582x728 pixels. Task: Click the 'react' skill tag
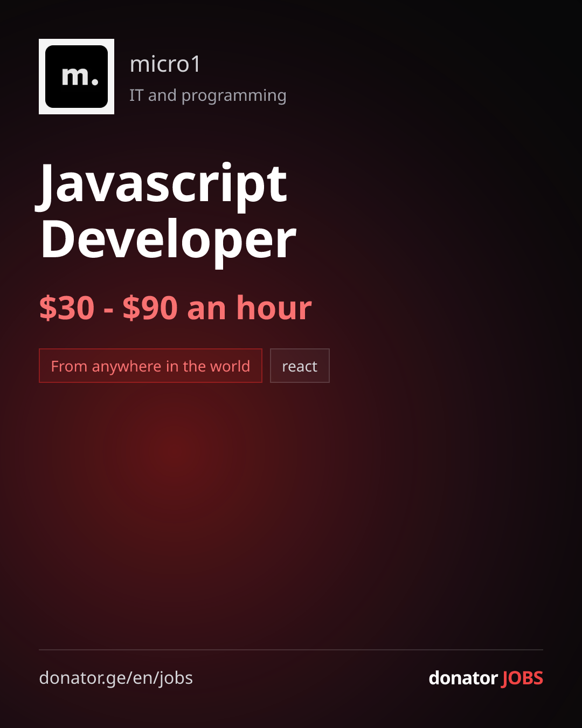(300, 366)
